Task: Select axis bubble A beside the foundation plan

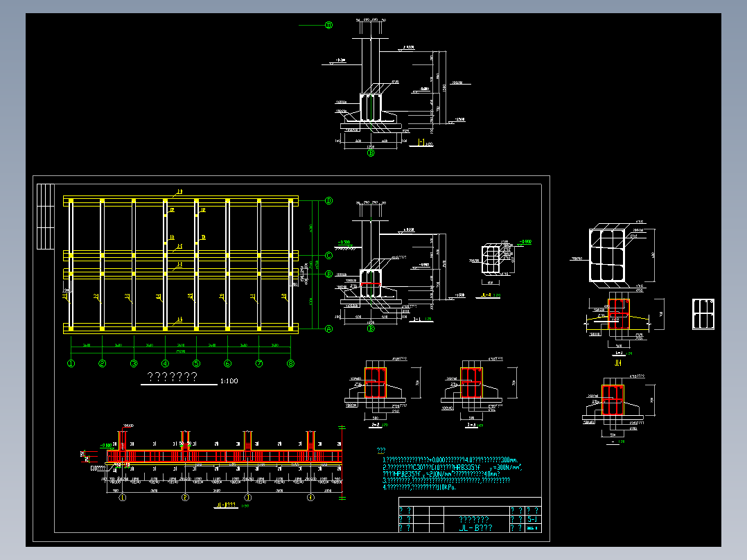Action: pyautogui.click(x=328, y=329)
